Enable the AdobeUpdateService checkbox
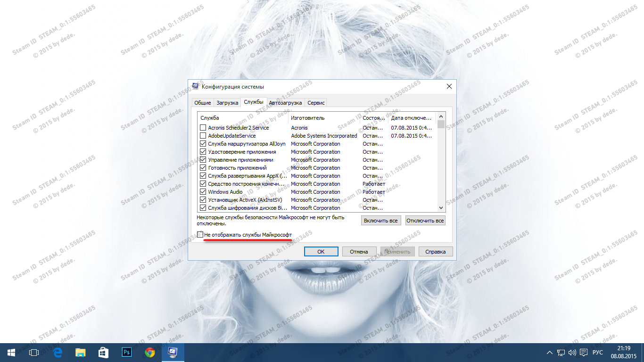Viewport: 644px width, 362px height. coord(203,136)
